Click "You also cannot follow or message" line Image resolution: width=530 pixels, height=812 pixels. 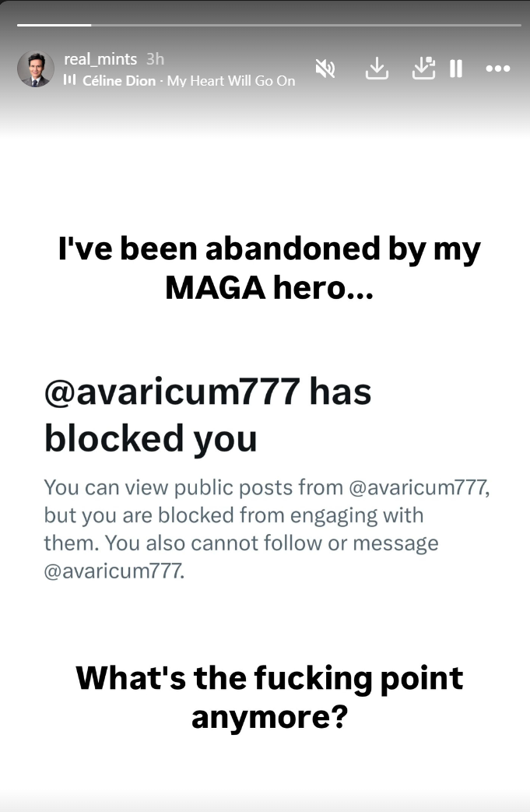tap(272, 543)
